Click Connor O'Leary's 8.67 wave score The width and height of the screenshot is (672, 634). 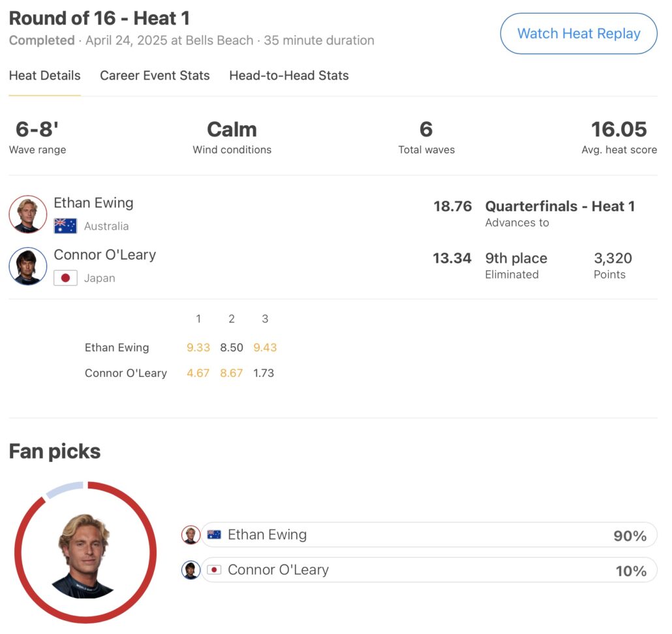point(232,373)
